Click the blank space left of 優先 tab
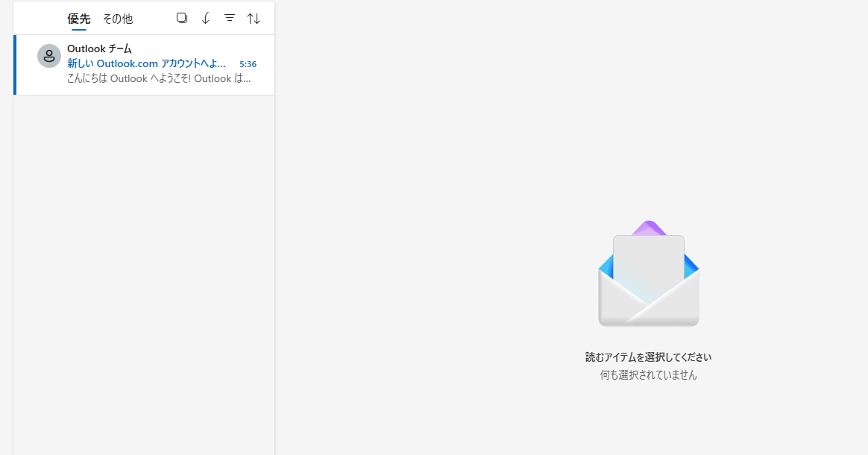 (40, 18)
